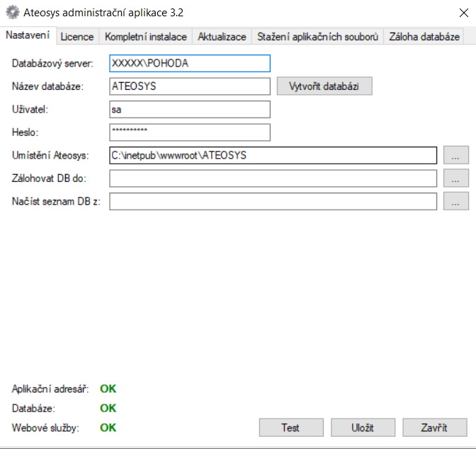The image size is (476, 449).
Task: Click the Databázový server label
Action: pyautogui.click(x=52, y=64)
